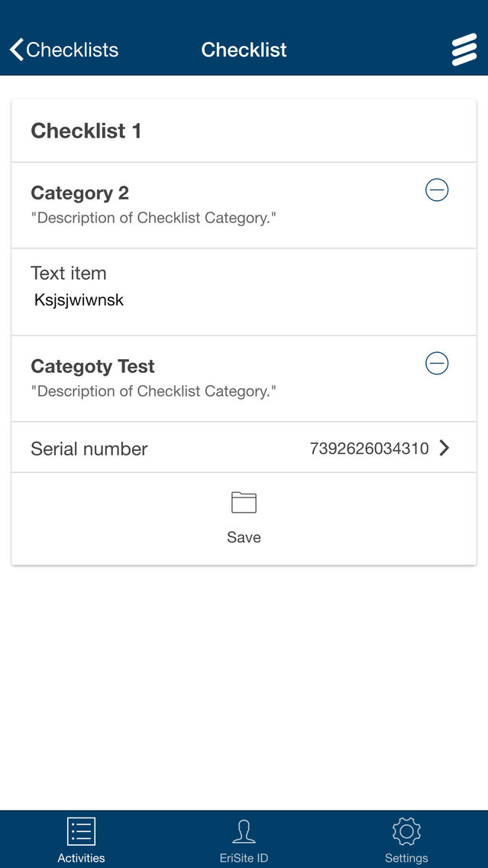Select the Serial number row
Screen dimensions: 488x868
pyautogui.click(x=244, y=447)
